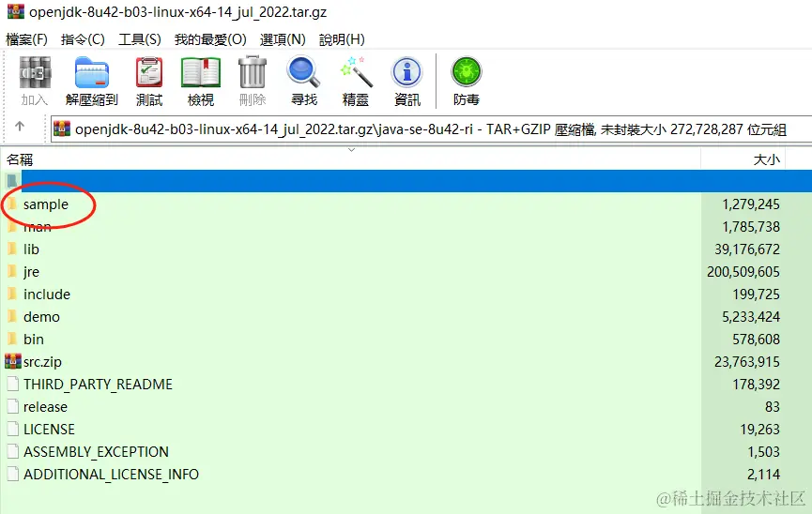Image resolution: width=812 pixels, height=514 pixels.
Task: Click the Delete (刪除) trash icon
Action: point(253,72)
